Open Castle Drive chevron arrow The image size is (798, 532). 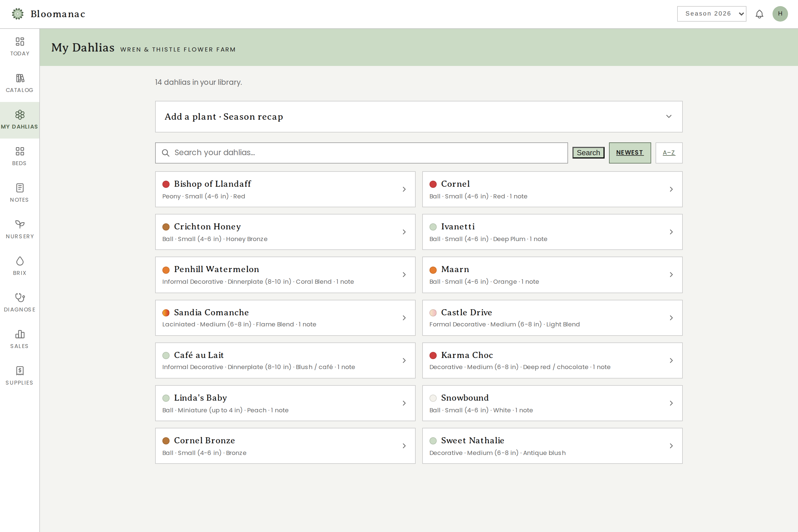[671, 318]
